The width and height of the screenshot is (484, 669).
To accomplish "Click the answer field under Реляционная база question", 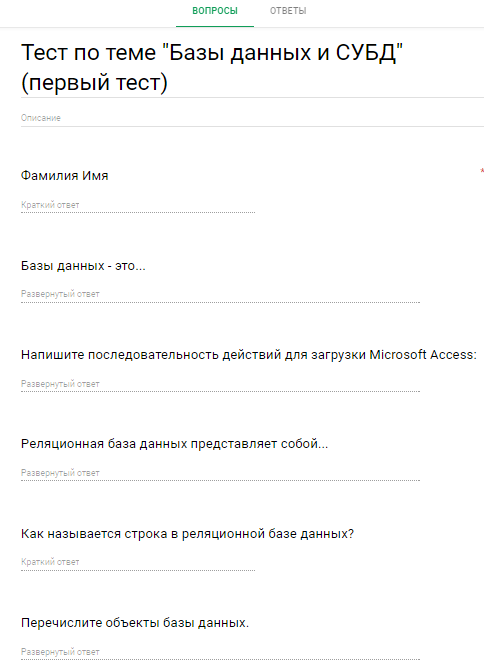I will 220,473.
